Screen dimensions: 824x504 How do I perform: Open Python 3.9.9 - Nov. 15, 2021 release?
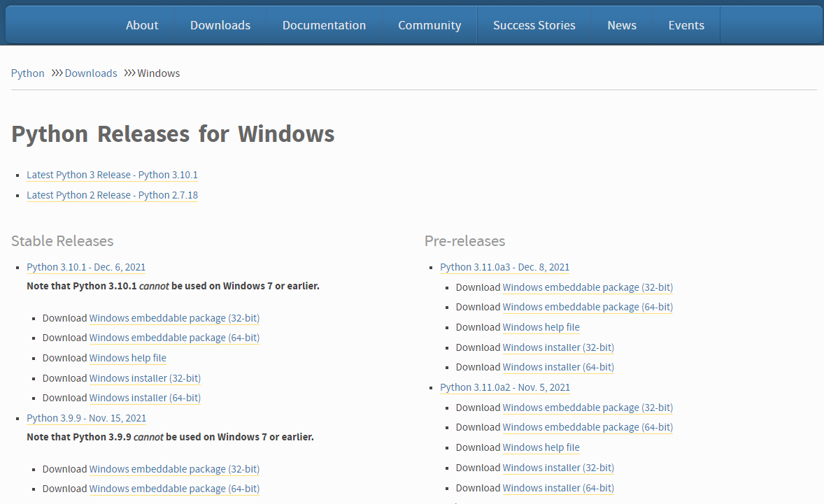(x=86, y=418)
